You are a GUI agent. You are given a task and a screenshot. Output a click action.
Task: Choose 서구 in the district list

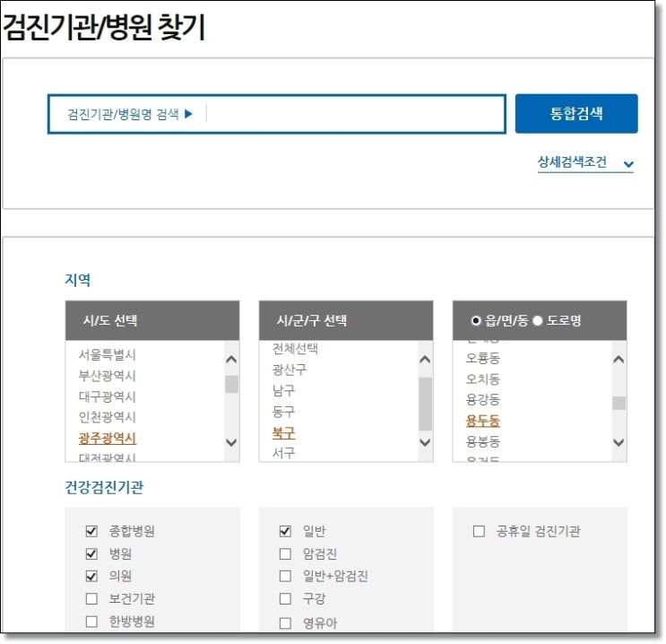(283, 453)
